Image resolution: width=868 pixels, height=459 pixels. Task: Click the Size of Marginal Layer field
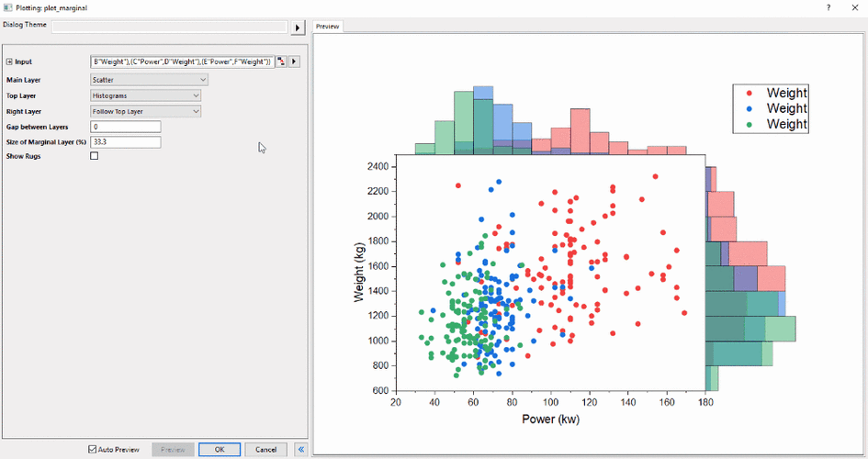coord(126,142)
